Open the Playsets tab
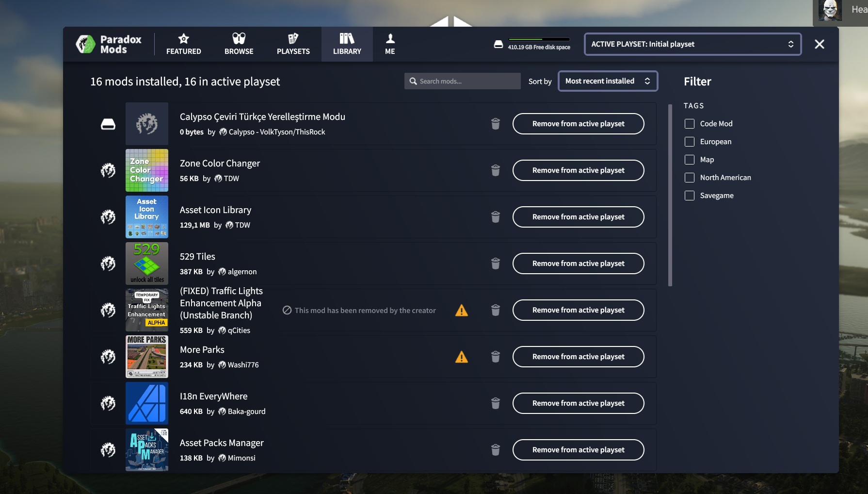This screenshot has width=868, height=494. coord(293,44)
